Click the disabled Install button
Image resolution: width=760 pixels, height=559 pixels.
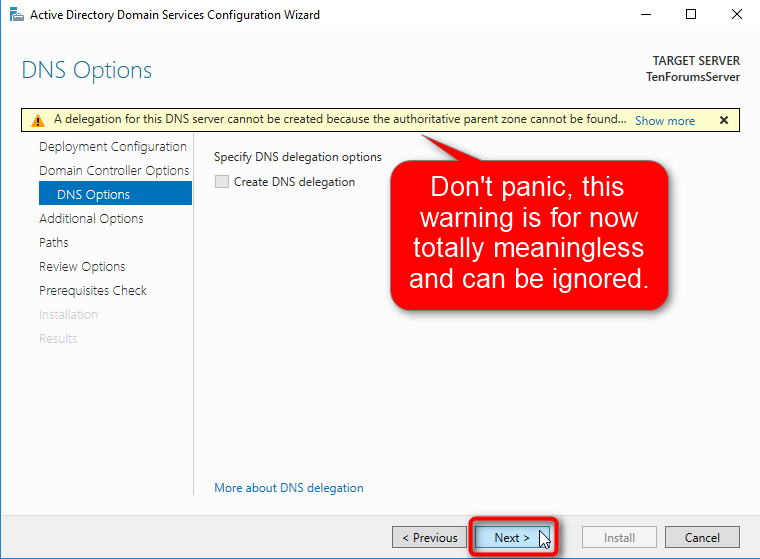coord(619,537)
